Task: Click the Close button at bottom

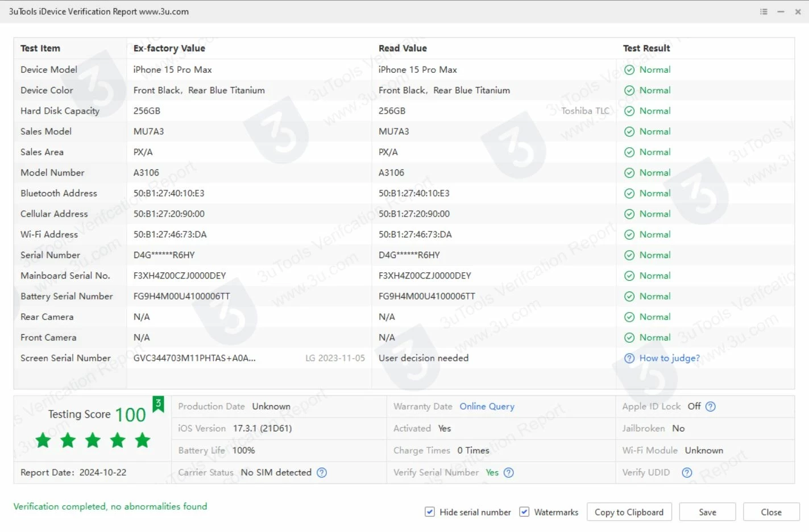Action: click(x=771, y=512)
